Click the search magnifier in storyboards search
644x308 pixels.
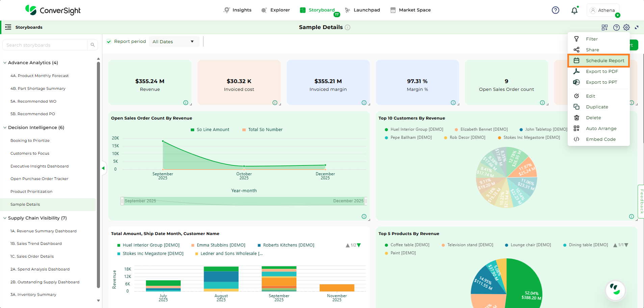[x=93, y=45]
